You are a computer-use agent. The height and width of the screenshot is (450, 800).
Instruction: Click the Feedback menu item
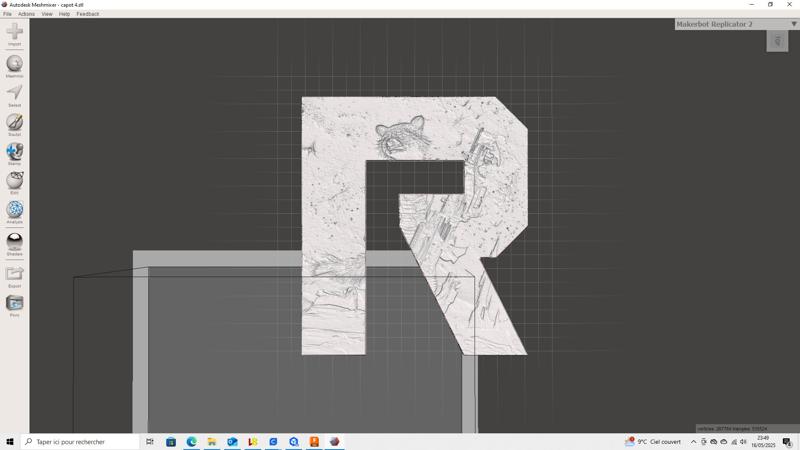(x=88, y=14)
